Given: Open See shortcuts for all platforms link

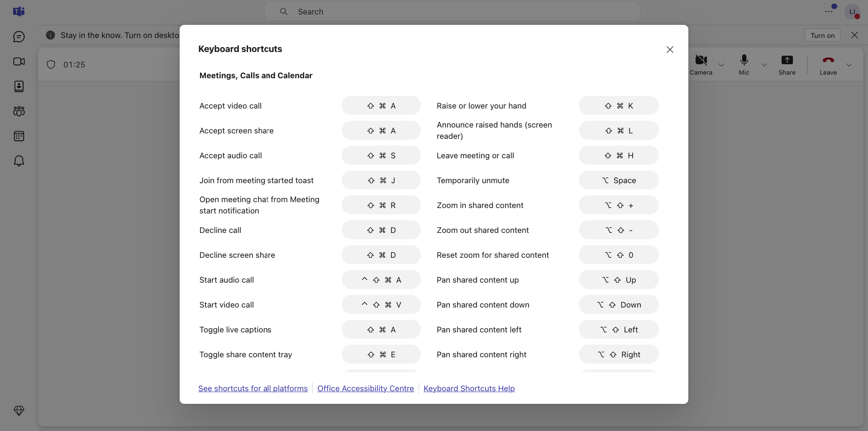Looking at the screenshot, I should (253, 388).
